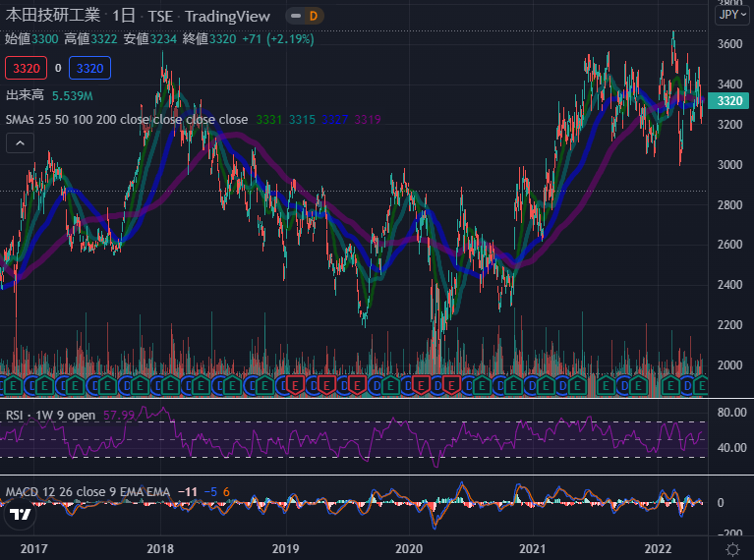The height and width of the screenshot is (560, 754).
Task: Open market status pill icon
Action: tap(296, 17)
